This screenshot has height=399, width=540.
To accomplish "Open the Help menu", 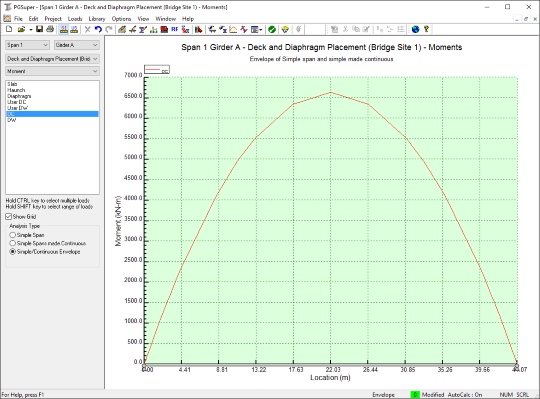I will 188,19.
